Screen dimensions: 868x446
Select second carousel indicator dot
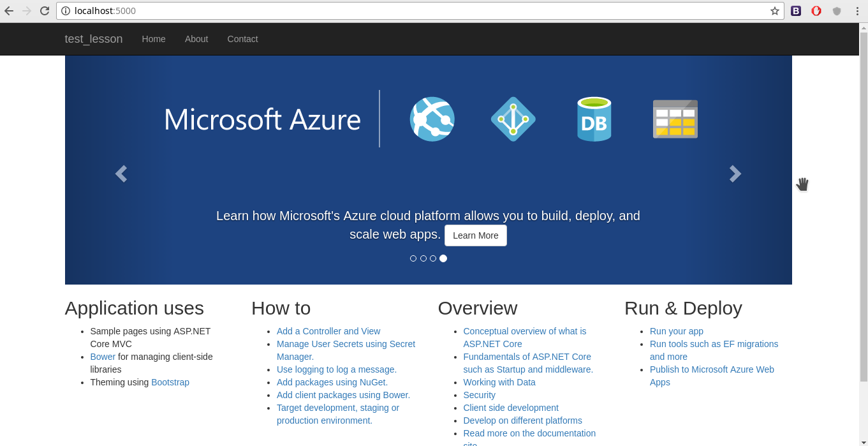[x=423, y=258]
